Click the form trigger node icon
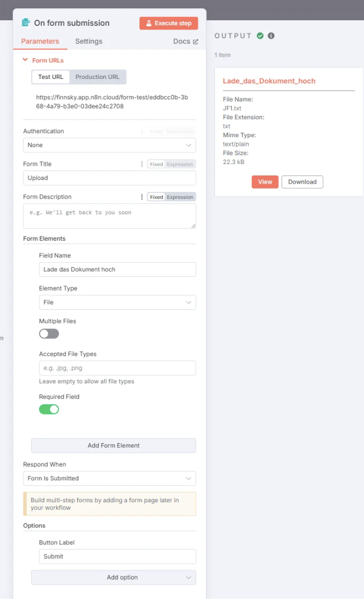This screenshot has height=601, width=364. (26, 22)
